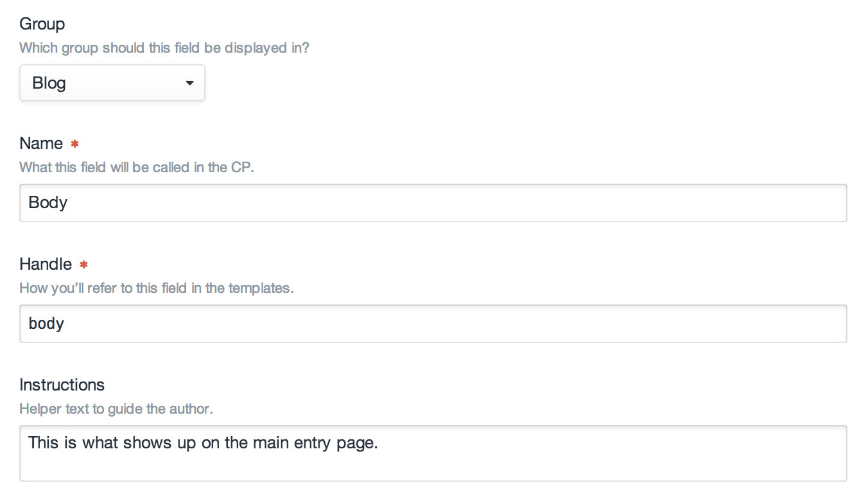
Task: Place cursor after "page." in Instructions
Action: (x=380, y=443)
